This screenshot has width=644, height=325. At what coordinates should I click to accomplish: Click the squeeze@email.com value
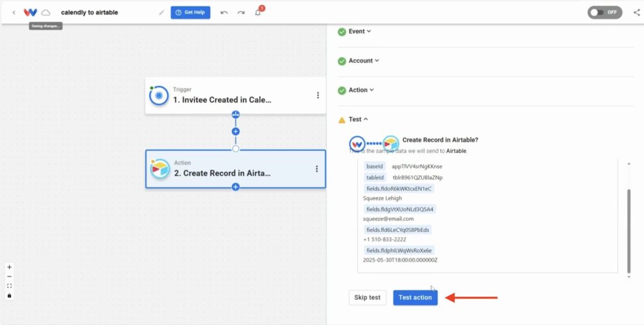(x=388, y=219)
